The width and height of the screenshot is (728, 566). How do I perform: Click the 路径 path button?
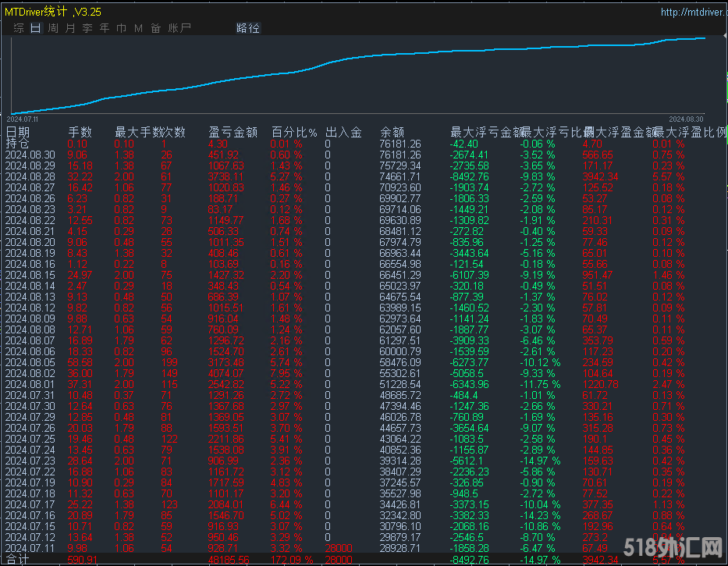tap(248, 28)
